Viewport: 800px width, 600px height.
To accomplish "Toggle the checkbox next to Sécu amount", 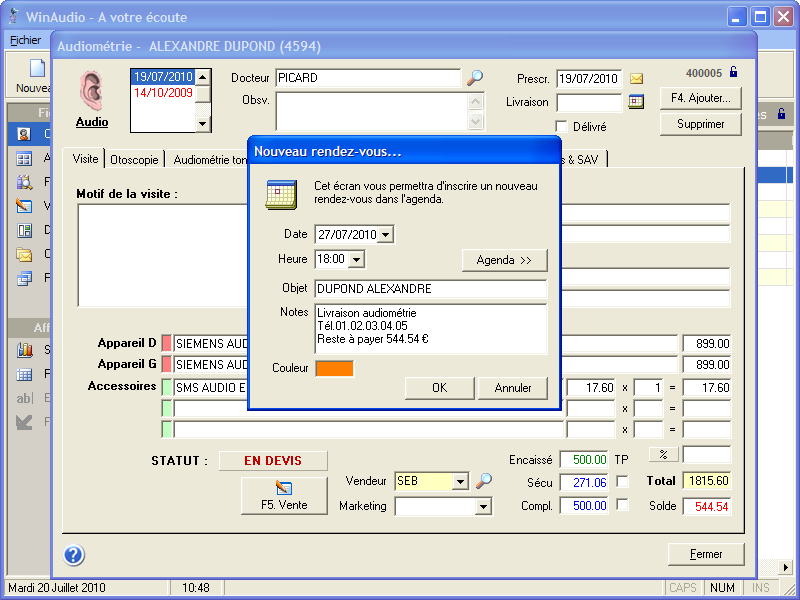I will click(623, 482).
